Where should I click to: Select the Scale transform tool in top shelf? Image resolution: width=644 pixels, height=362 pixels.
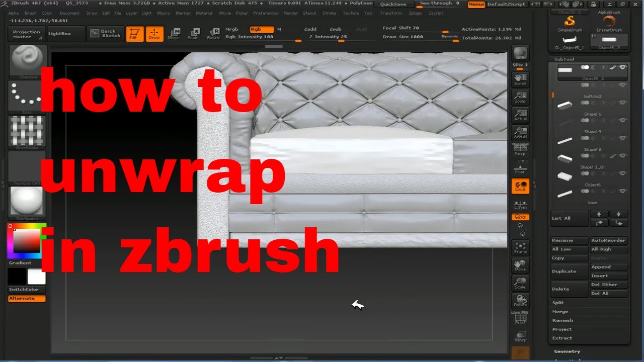pos(193,34)
